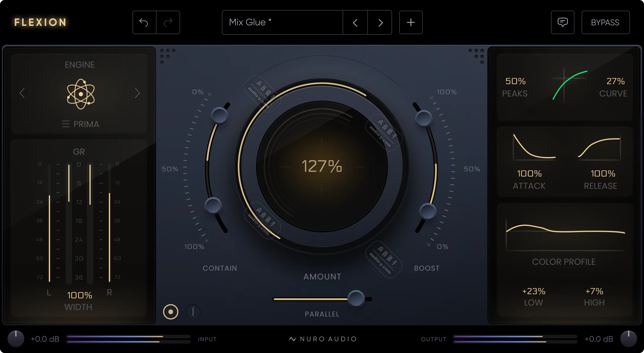This screenshot has height=353, width=644.
Task: Click the +7% HIGH value
Action: 594,291
